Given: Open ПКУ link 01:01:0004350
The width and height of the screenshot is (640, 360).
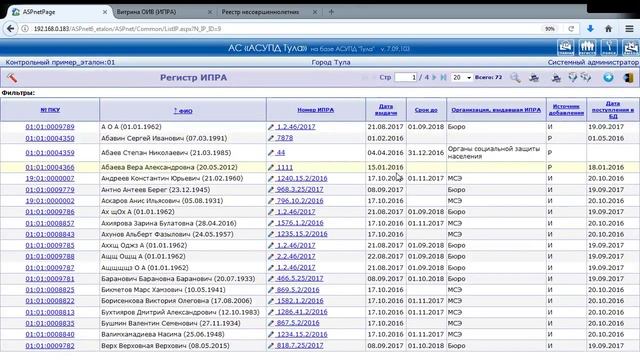Looking at the screenshot, I should 50,138.
